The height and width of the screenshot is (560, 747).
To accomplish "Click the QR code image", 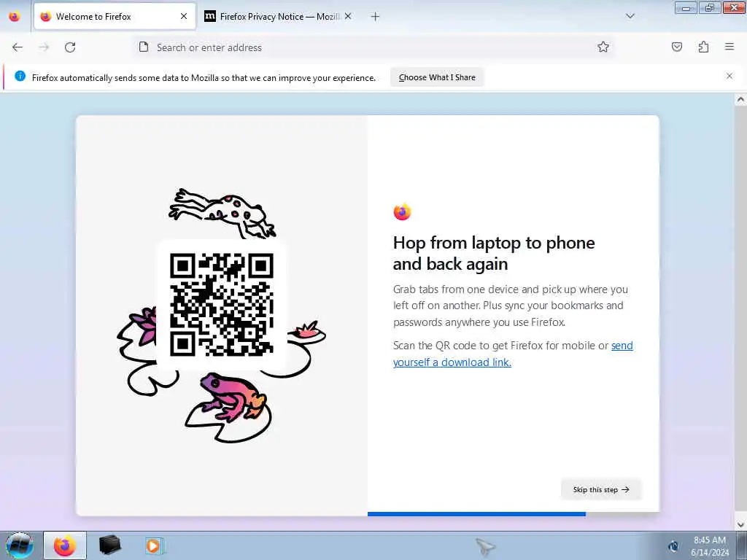I will coord(222,305).
